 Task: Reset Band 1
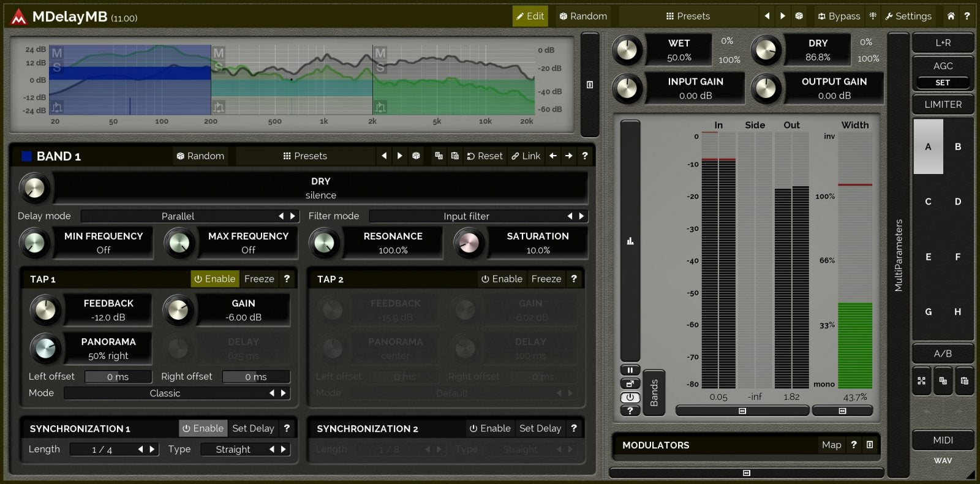point(485,156)
